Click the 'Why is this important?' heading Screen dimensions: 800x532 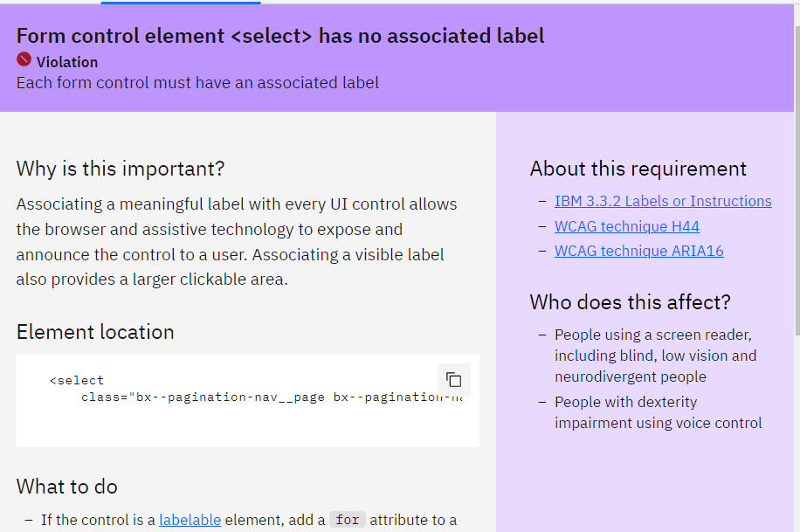[x=121, y=169]
